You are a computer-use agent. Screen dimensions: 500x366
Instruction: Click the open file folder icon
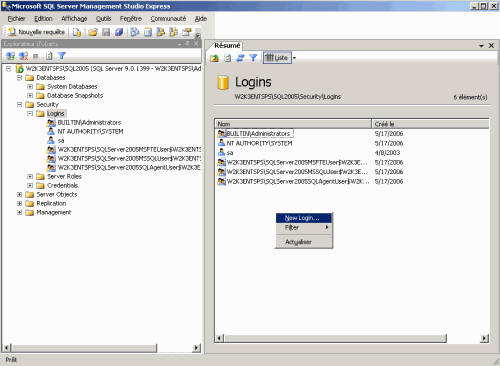tap(93, 32)
